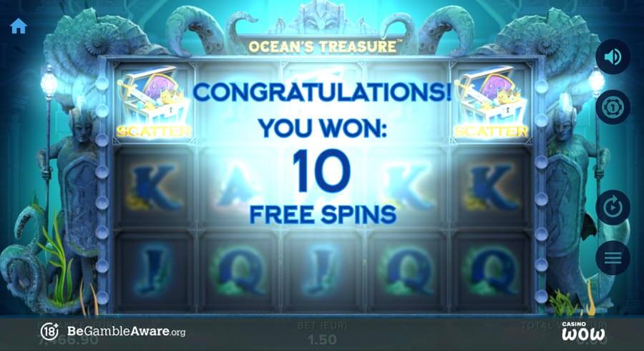Dismiss popup by clicking 10 Free Spins
644x351 pixels.
coord(323,187)
